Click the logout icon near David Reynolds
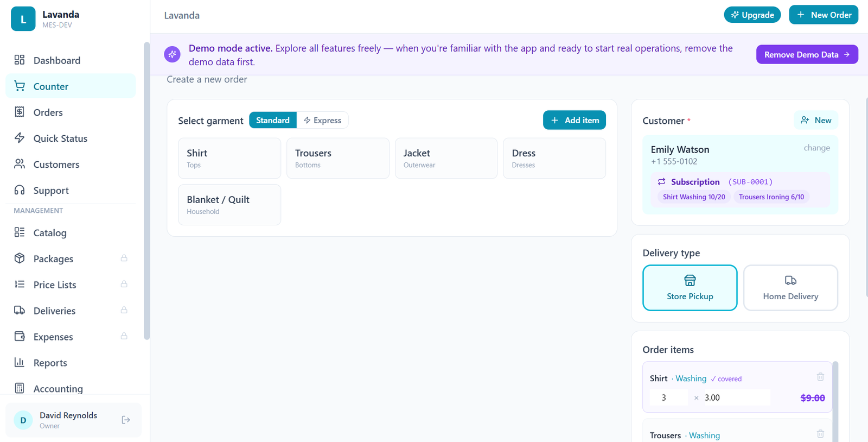Viewport: 868px width, 442px height. click(126, 420)
